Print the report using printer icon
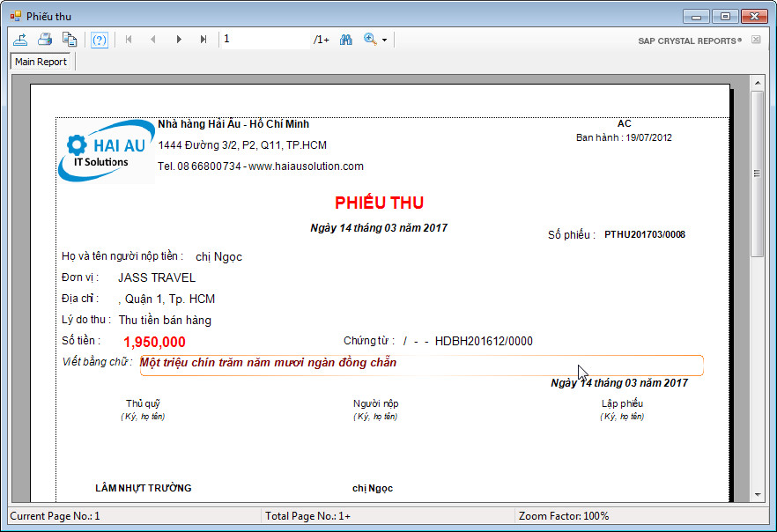The width and height of the screenshot is (777, 532). point(45,40)
